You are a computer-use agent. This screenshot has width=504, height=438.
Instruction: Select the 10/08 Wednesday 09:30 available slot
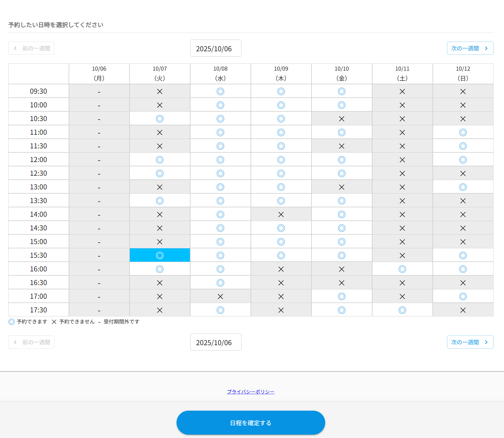220,91
